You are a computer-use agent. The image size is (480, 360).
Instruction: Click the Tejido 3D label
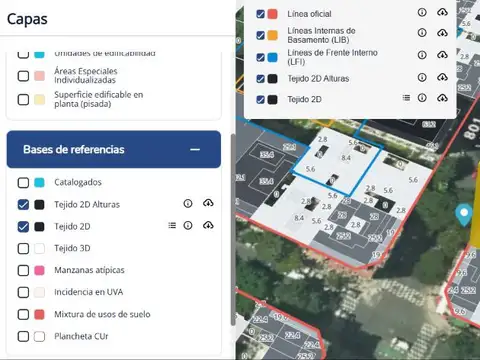pyautogui.click(x=72, y=248)
